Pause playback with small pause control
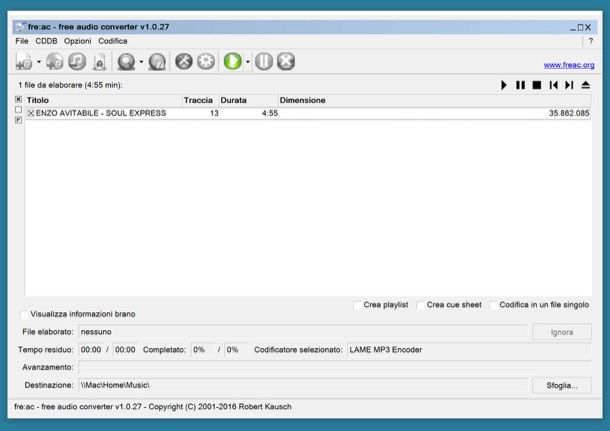The width and height of the screenshot is (610, 431). point(520,85)
